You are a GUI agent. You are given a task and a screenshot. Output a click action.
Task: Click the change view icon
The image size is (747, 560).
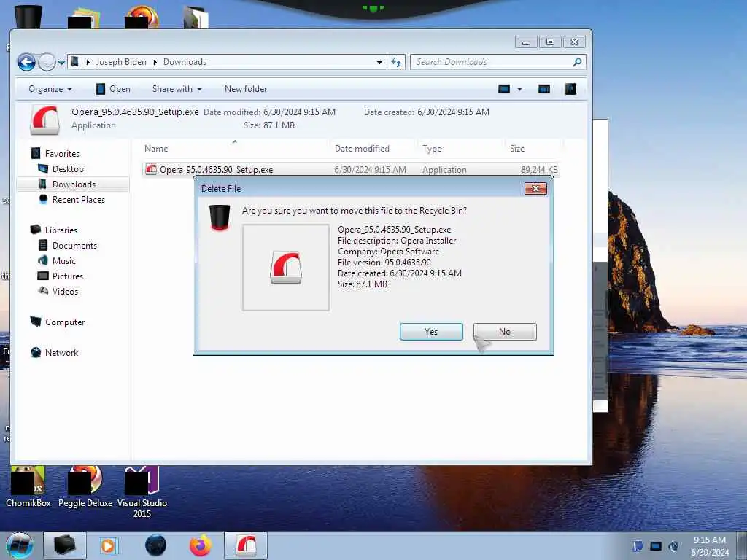(x=504, y=89)
